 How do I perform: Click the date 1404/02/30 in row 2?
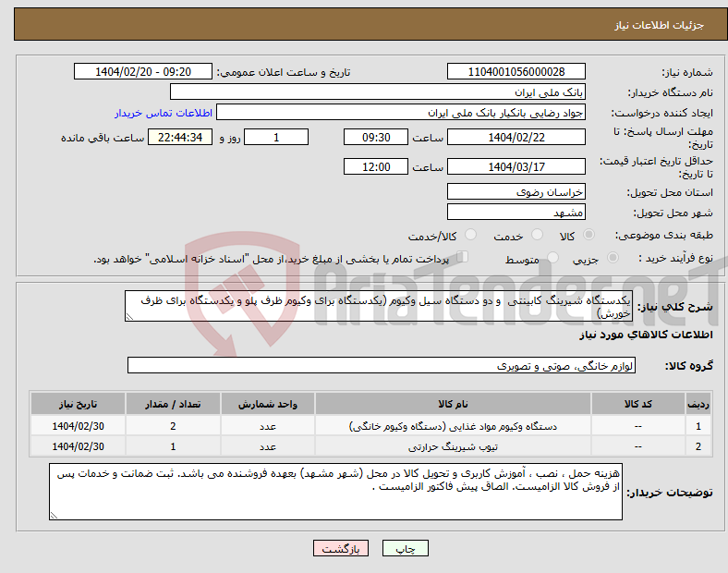point(78,446)
